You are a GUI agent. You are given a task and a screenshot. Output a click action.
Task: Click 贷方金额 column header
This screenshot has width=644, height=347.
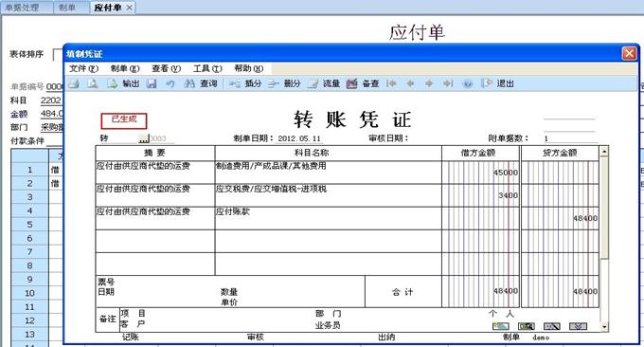point(560,153)
